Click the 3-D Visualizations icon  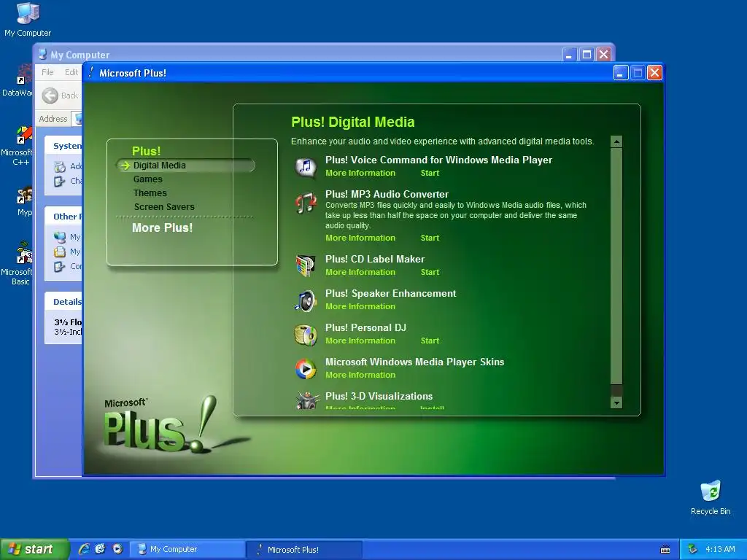point(307,400)
